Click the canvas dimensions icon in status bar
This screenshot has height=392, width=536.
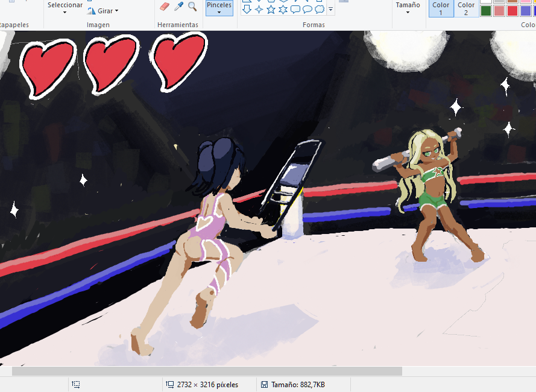coord(169,385)
